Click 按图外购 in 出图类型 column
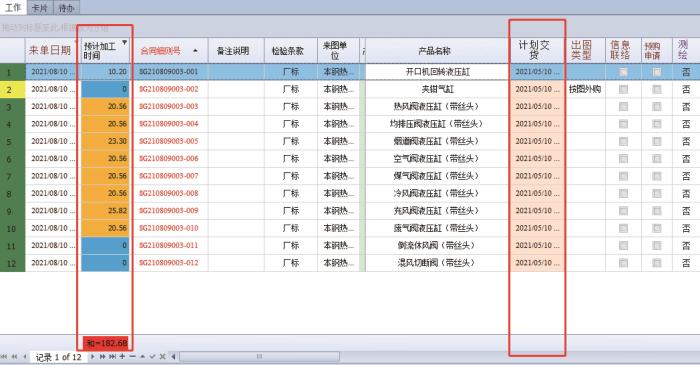 point(585,89)
